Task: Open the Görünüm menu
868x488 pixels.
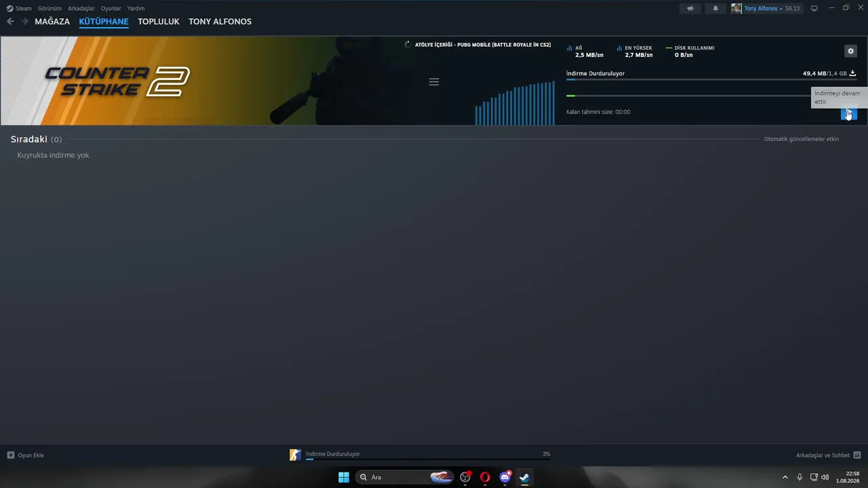Action: click(50, 8)
